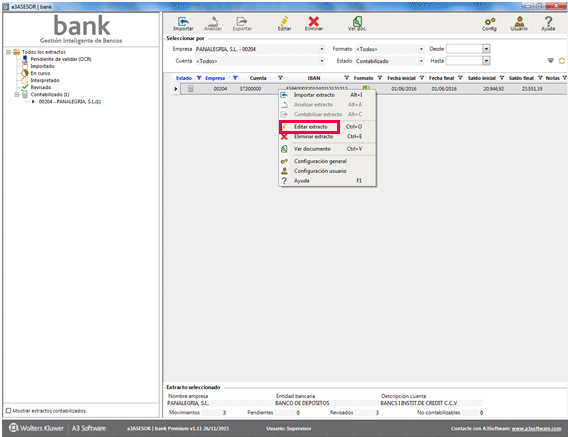Choose Editar extracto in context menu
This screenshot has height=437, width=568.
pyautogui.click(x=327, y=126)
